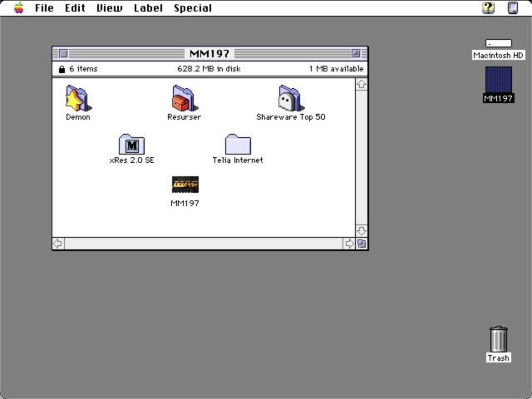Open the File menu
The width and height of the screenshot is (532, 399).
pyautogui.click(x=44, y=7)
